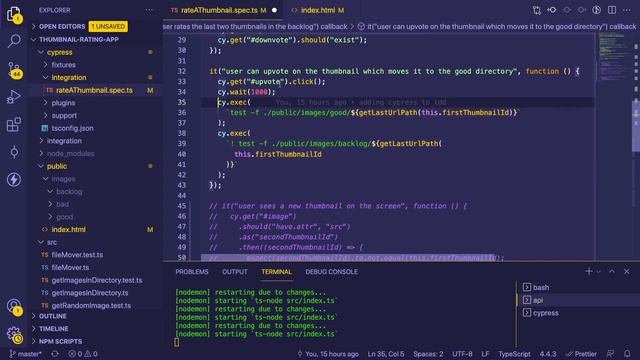The height and width of the screenshot is (360, 640).
Task: Expand the Open Editors section
Action: pos(62,27)
